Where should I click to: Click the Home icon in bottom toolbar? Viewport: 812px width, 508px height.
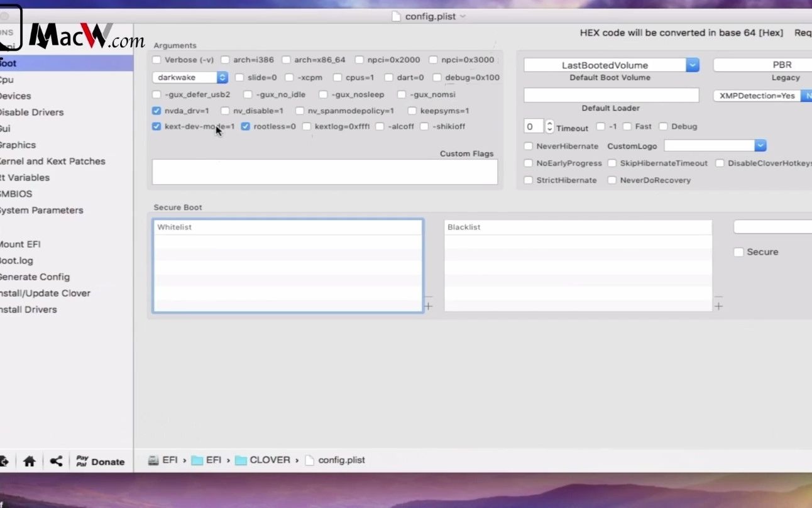pyautogui.click(x=29, y=461)
